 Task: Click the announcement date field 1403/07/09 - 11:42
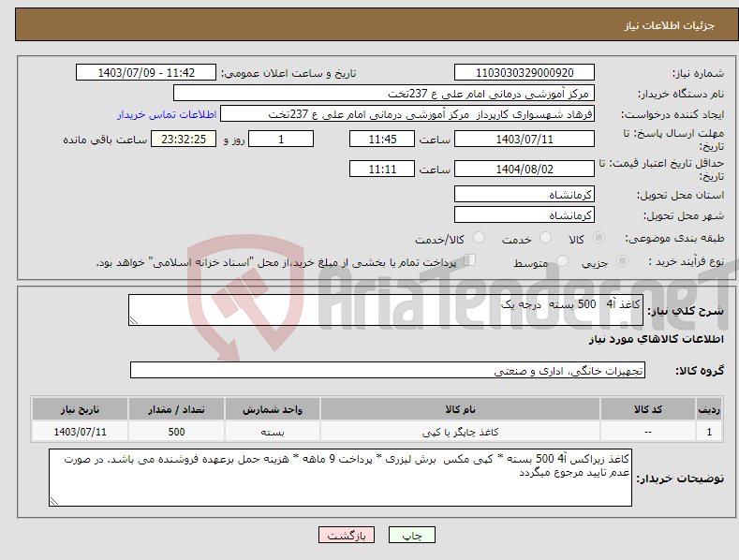point(145,73)
